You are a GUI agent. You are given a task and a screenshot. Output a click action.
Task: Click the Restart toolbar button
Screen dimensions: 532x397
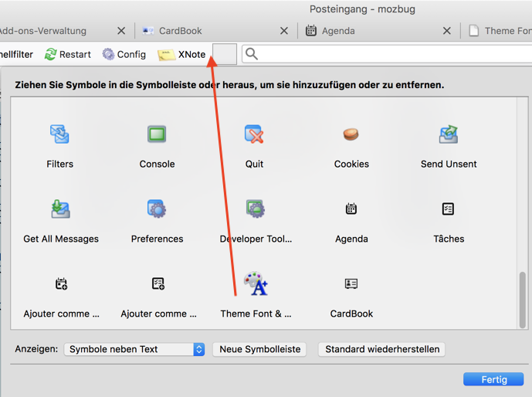(68, 54)
